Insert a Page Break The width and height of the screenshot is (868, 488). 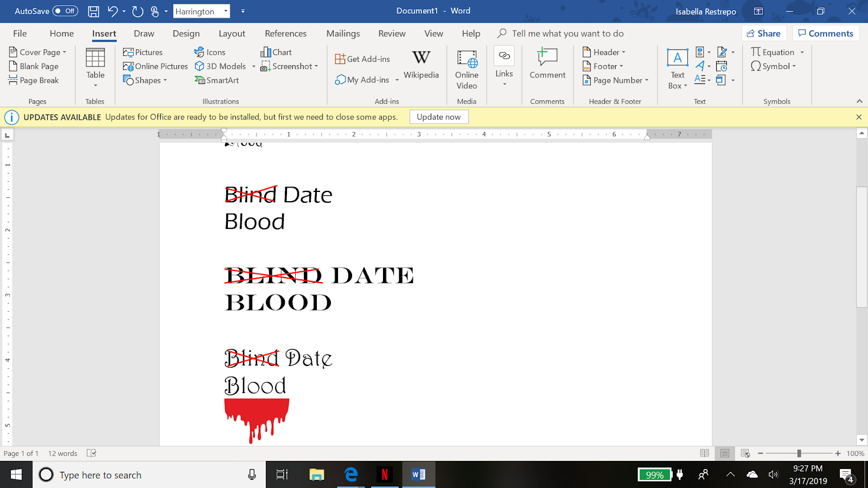click(33, 80)
